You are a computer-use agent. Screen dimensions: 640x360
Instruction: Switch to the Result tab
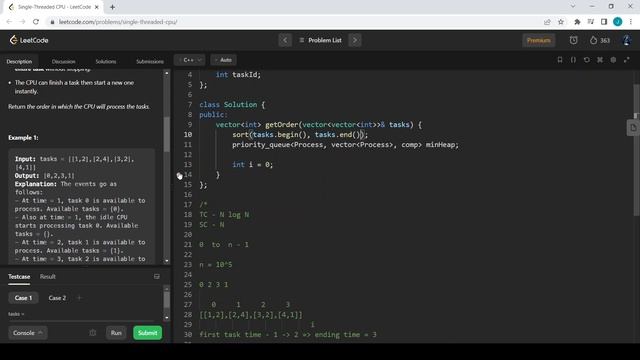pyautogui.click(x=48, y=277)
